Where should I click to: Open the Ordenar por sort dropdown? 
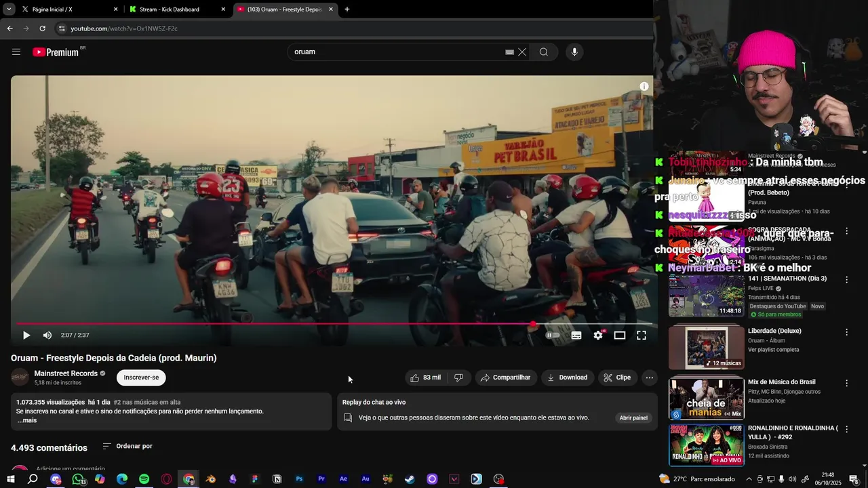pos(127,446)
